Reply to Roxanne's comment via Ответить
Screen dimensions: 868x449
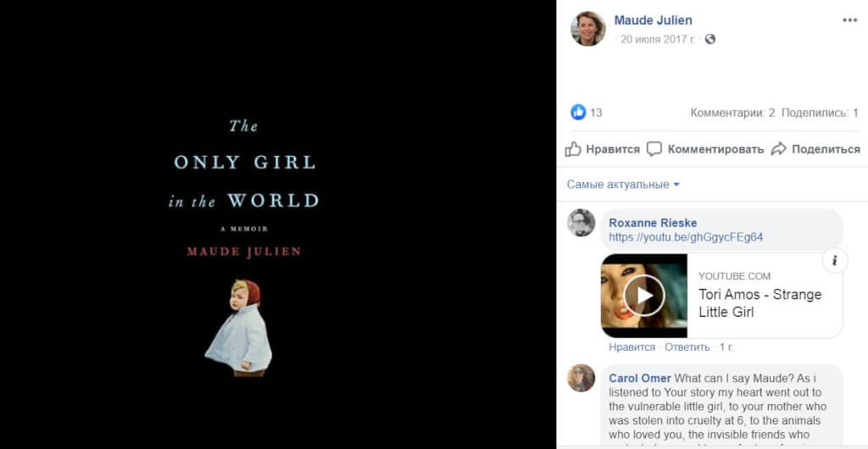687,347
